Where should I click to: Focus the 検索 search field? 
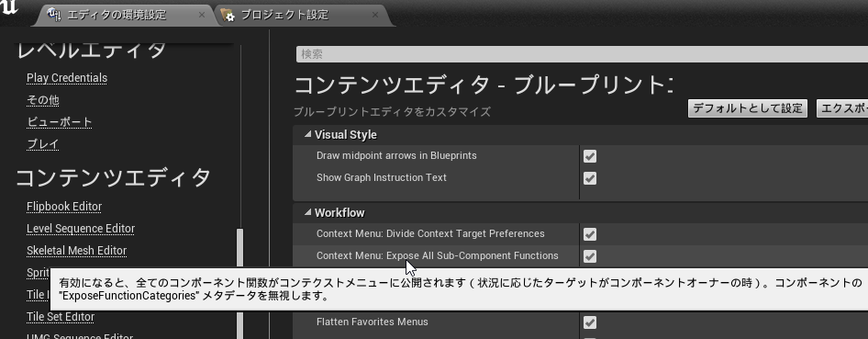tap(582, 54)
